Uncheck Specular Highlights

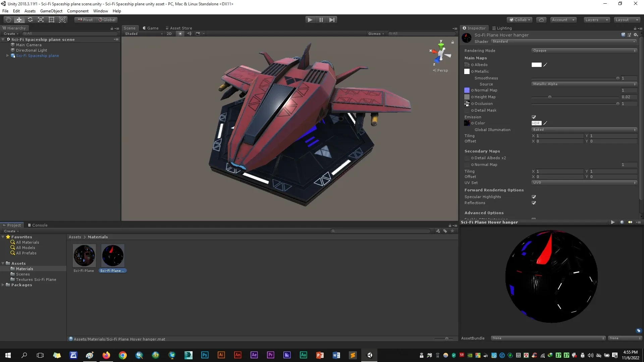534,197
